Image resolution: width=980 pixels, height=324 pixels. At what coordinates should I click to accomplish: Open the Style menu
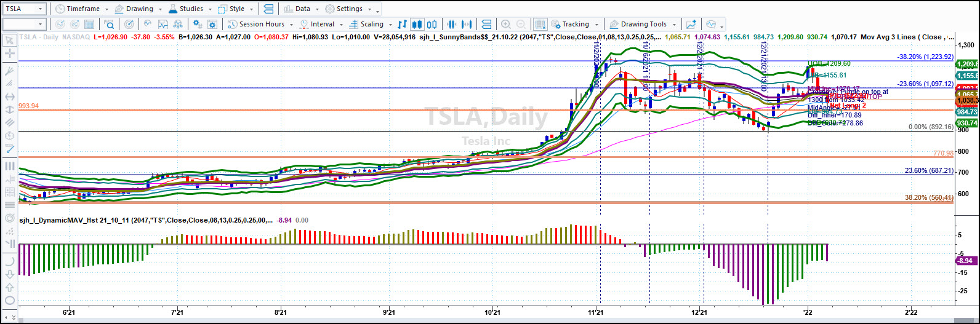235,9
